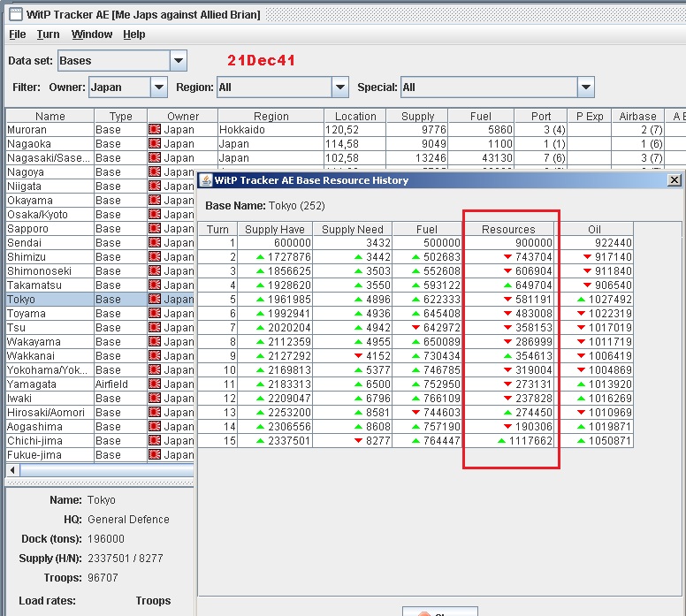This screenshot has width=686, height=616.
Task: Click Japan flag icon in Tokyo row
Action: pos(155,300)
